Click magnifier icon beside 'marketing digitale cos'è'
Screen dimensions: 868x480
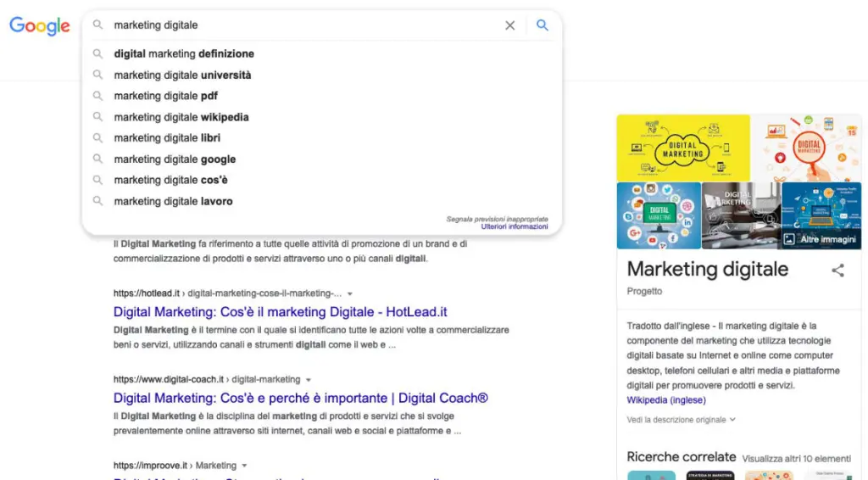tap(97, 180)
